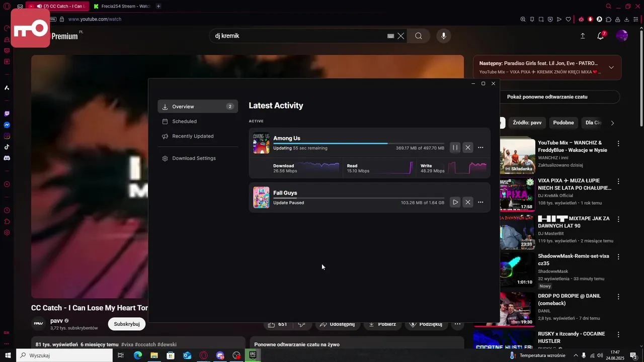Open the browser extensions puzzle icon
The height and width of the screenshot is (362, 644).
click(609, 19)
